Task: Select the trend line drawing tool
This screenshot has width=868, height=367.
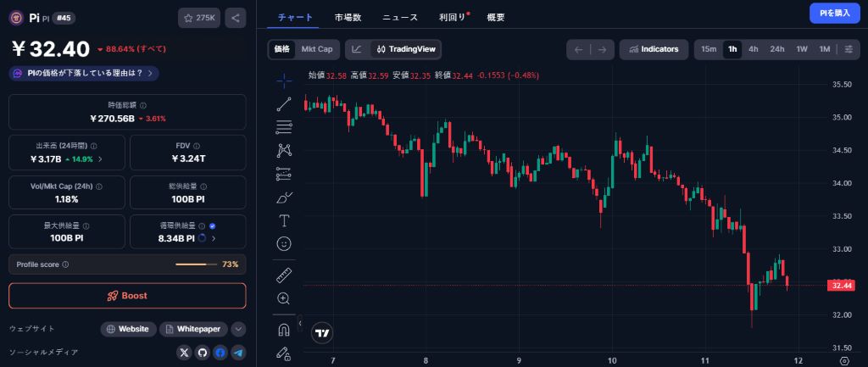Action: tap(284, 104)
